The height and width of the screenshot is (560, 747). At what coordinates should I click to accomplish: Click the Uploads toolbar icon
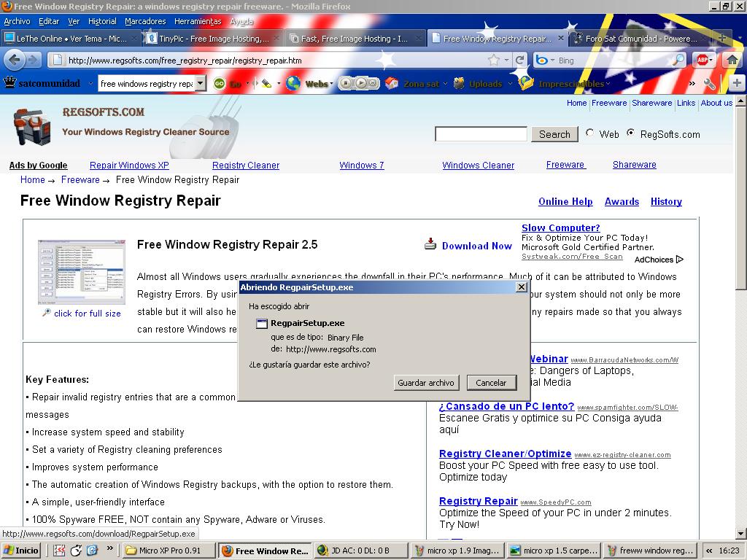coord(459,83)
